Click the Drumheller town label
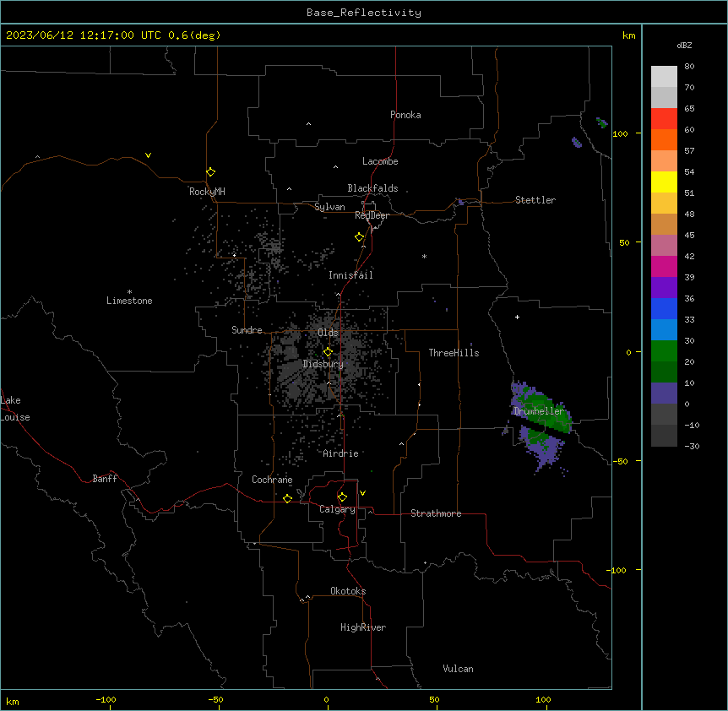Image resolution: width=728 pixels, height=711 pixels. tap(539, 411)
